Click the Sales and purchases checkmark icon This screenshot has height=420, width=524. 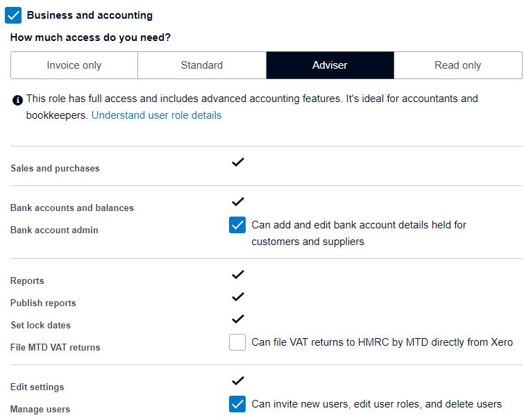coord(238,162)
